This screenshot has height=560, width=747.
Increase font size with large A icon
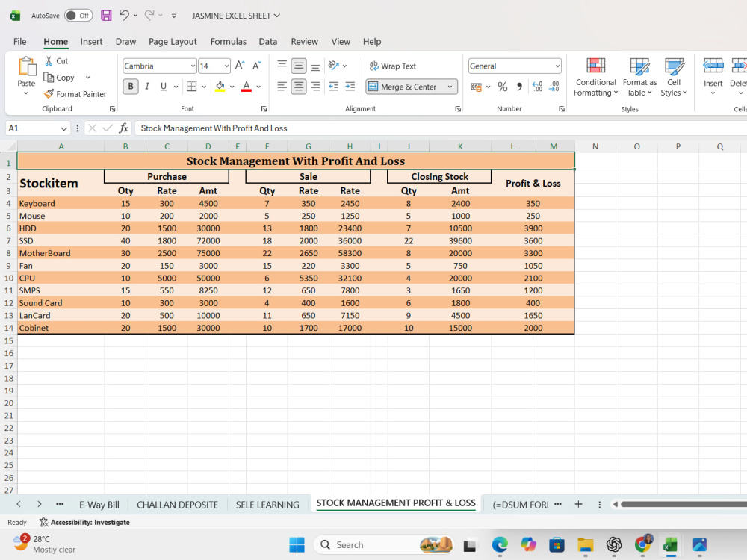pos(240,66)
